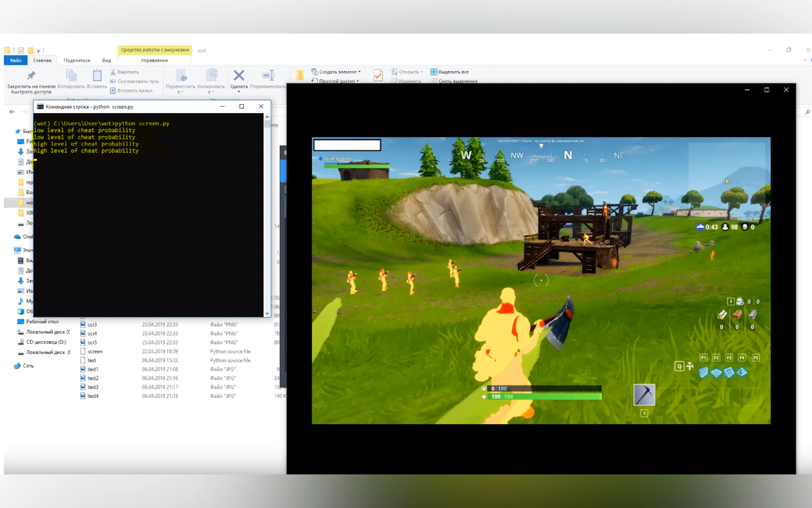The width and height of the screenshot is (812, 508).
Task: Click the Средства работы с рисунками header
Action: tap(155, 50)
